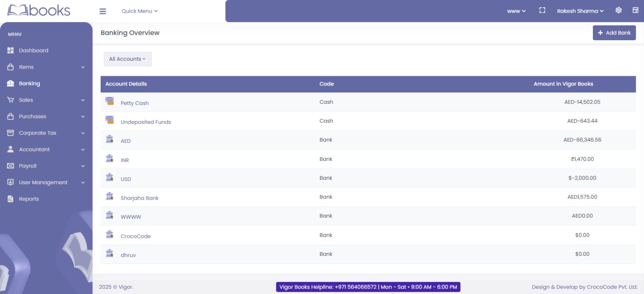Click the amount AED-14,502.05

click(x=582, y=102)
